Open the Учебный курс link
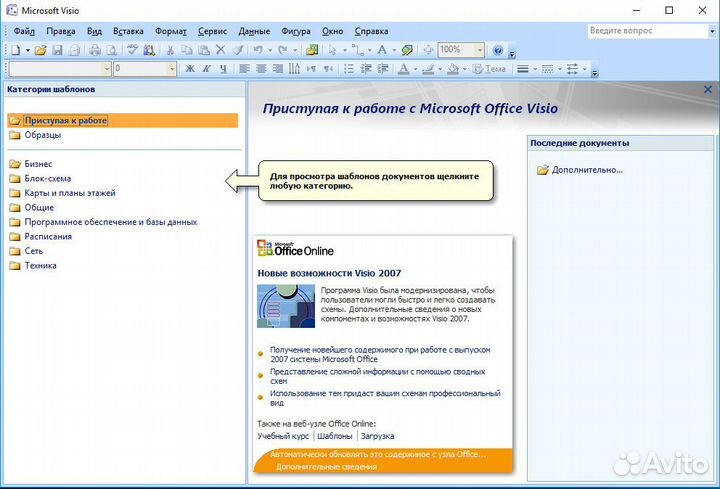Viewport: 720px width, 489px height. [283, 436]
